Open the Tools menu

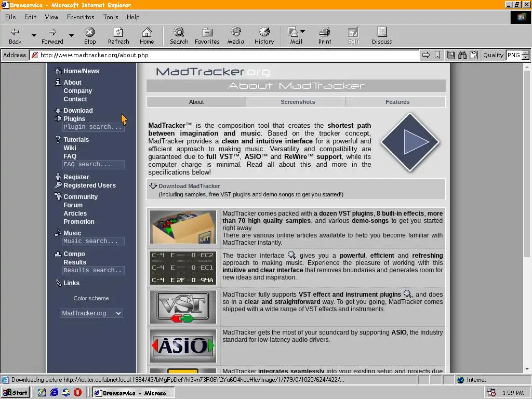click(x=111, y=17)
